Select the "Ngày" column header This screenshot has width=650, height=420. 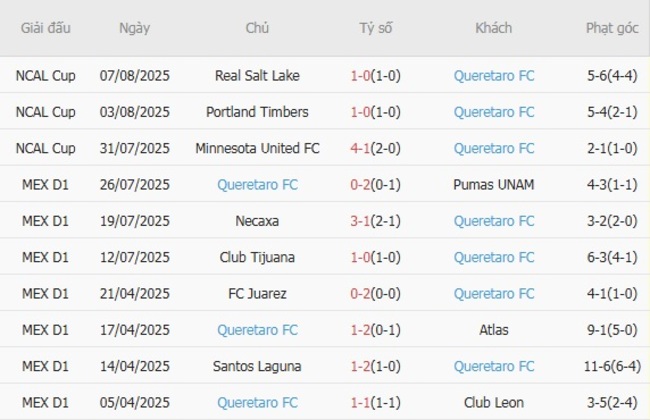coord(135,28)
